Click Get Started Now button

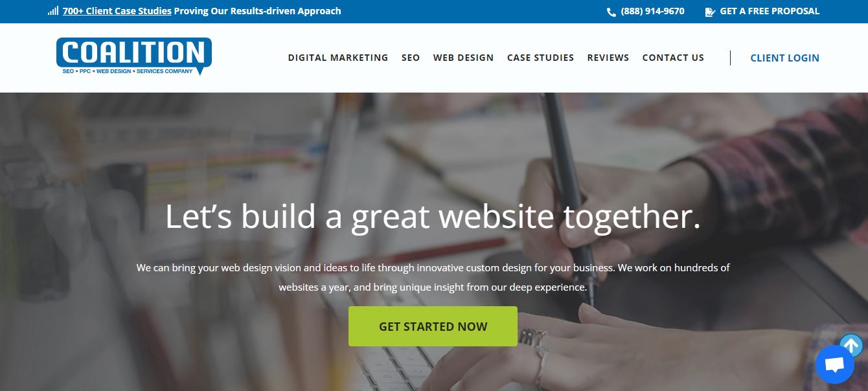click(x=433, y=326)
